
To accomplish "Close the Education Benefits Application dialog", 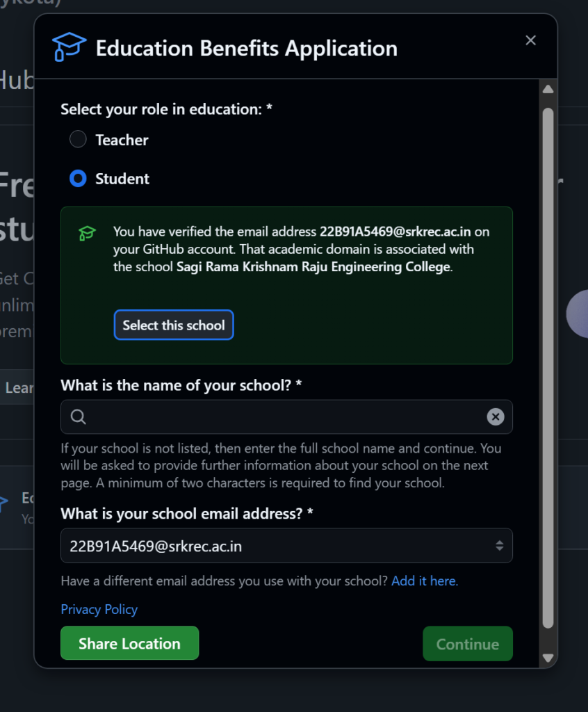I will pos(531,40).
